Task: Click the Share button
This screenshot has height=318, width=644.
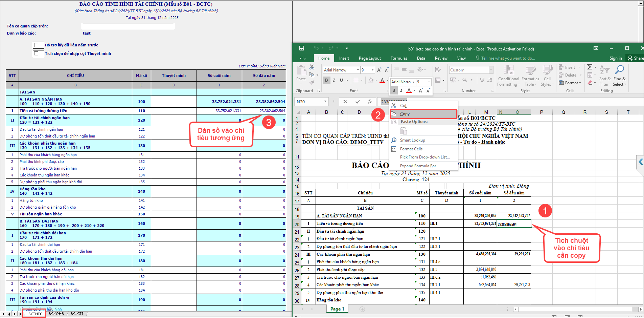Action: coord(635,58)
